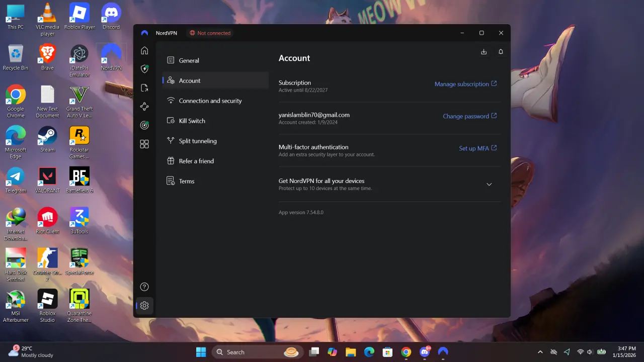The width and height of the screenshot is (644, 362).
Task: Go to Split tunneling settings
Action: coord(215,141)
